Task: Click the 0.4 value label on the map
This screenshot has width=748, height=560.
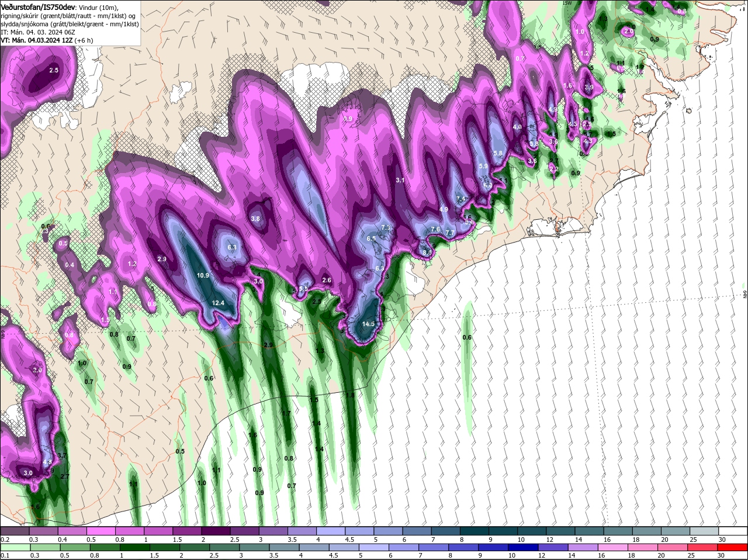Action: (x=70, y=265)
